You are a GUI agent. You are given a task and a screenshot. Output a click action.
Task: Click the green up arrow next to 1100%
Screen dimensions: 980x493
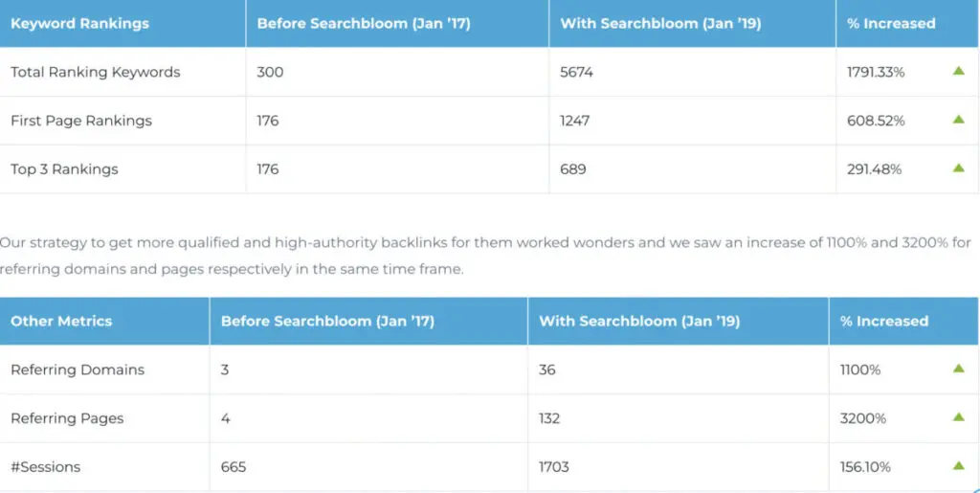pyautogui.click(x=958, y=369)
